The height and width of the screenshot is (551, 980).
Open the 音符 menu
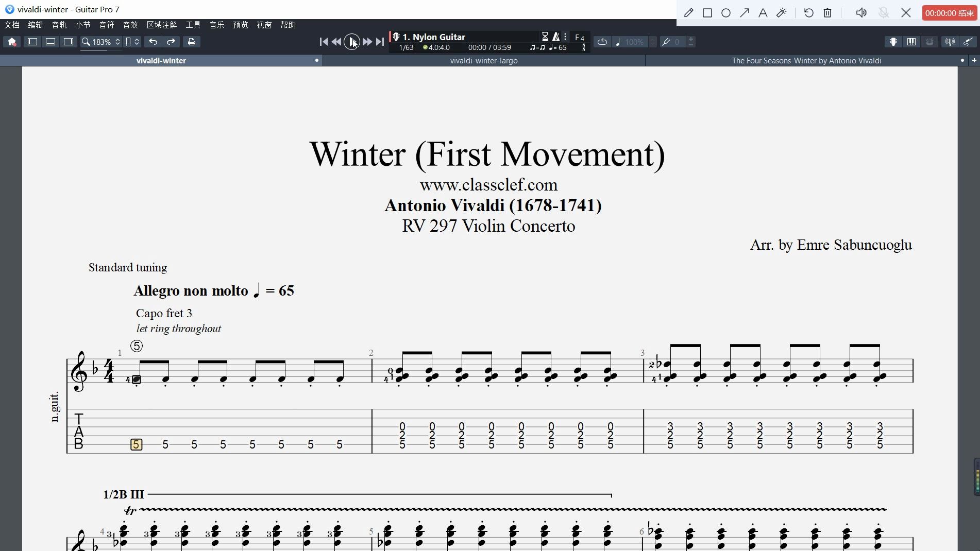coord(107,25)
